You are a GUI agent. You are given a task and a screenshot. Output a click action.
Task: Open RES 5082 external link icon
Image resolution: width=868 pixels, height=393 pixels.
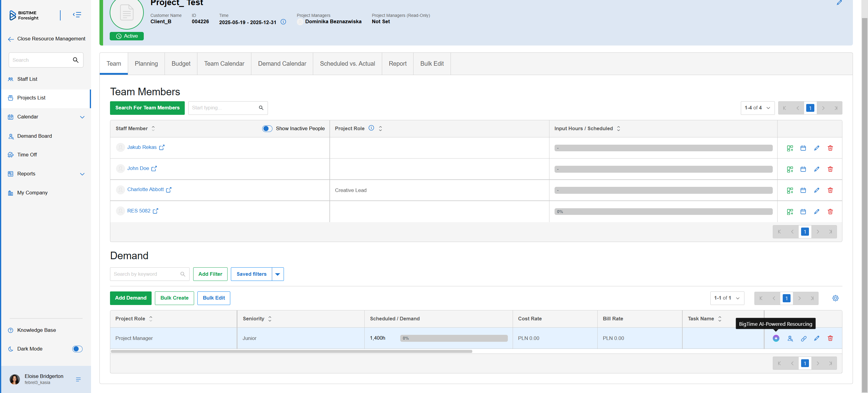155,211
